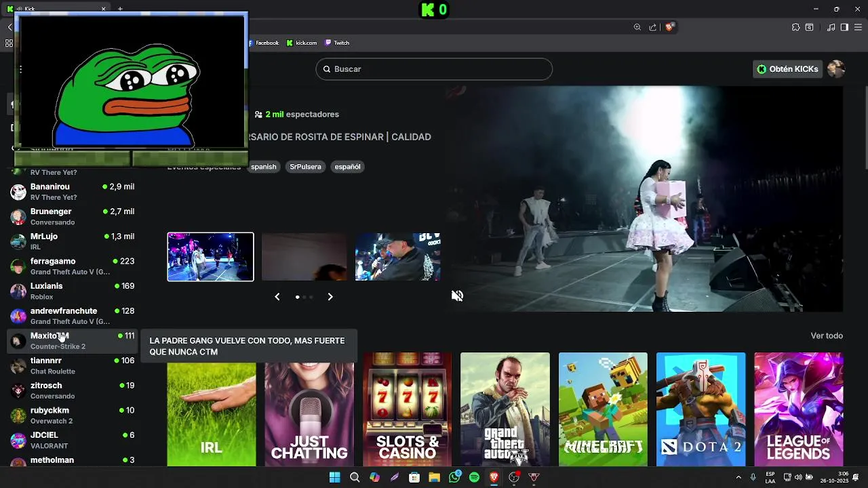Screen dimensions: 868x488
Task: Open the browser extensions puzzle icon
Action: click(x=795, y=27)
